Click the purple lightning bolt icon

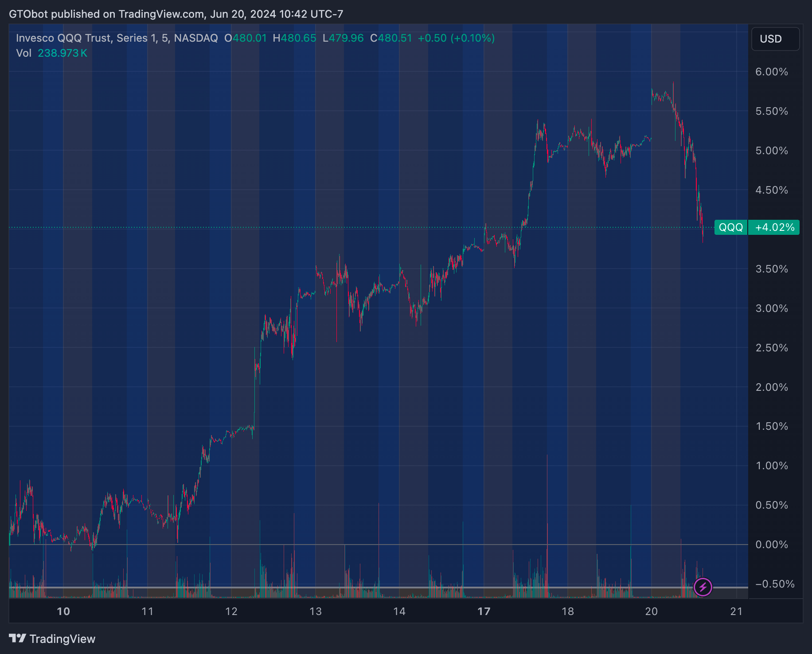tap(703, 587)
